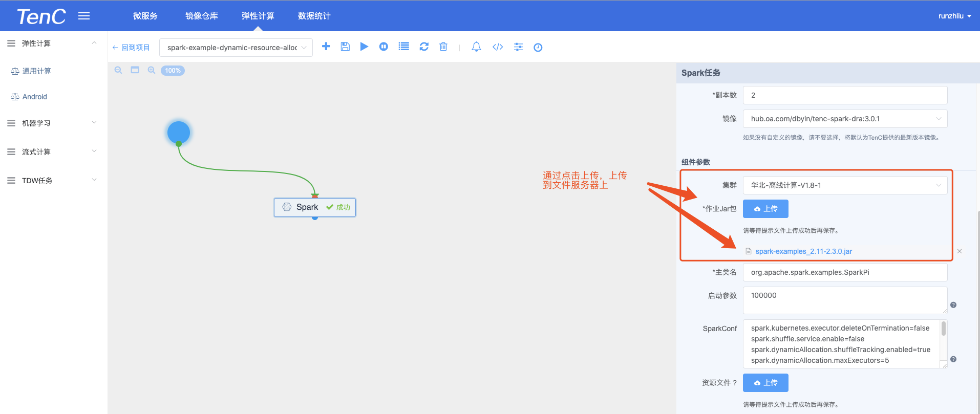Viewport: 980px width, 414px height.
Task: Pause the workflow using the pause icon
Action: coord(384,47)
